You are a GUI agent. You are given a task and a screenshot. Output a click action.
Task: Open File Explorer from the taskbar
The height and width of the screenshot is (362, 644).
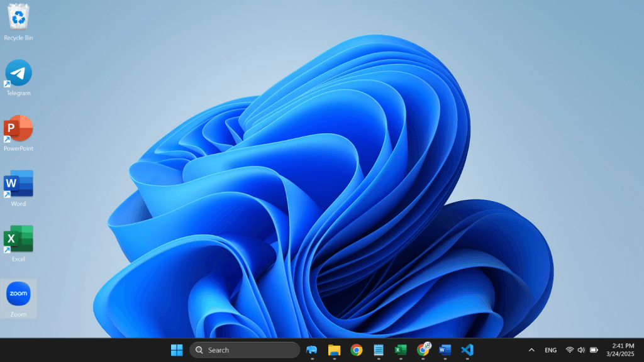tap(333, 350)
